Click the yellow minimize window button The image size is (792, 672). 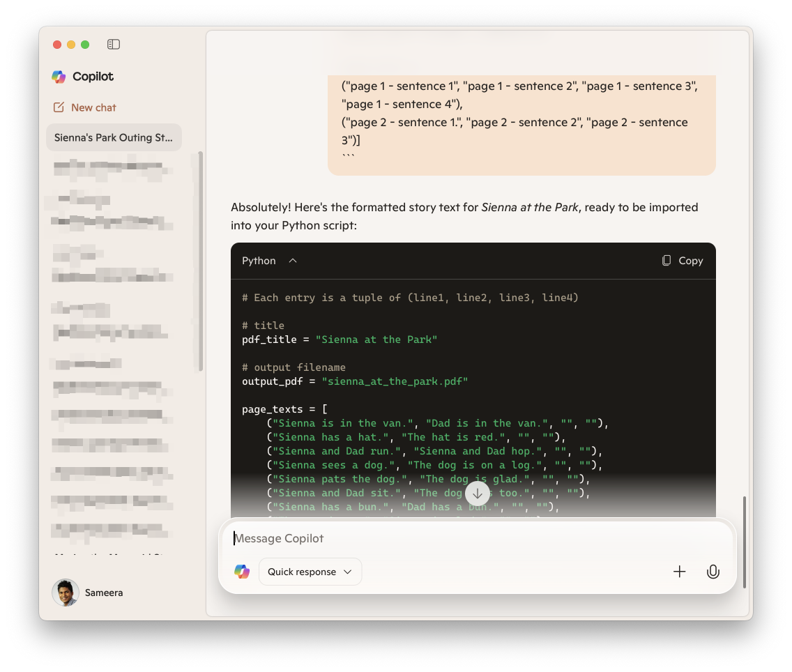(71, 45)
